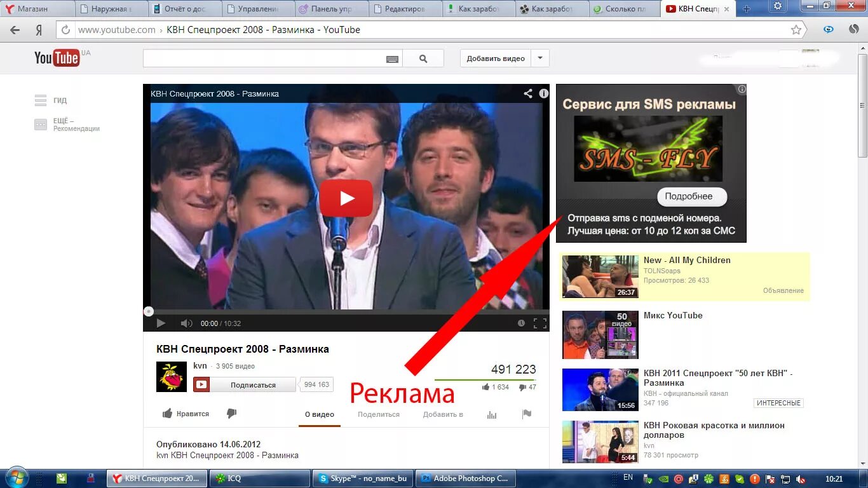Viewport: 868px width, 488px height.
Task: Click the kvn channel name link
Action: (200, 365)
